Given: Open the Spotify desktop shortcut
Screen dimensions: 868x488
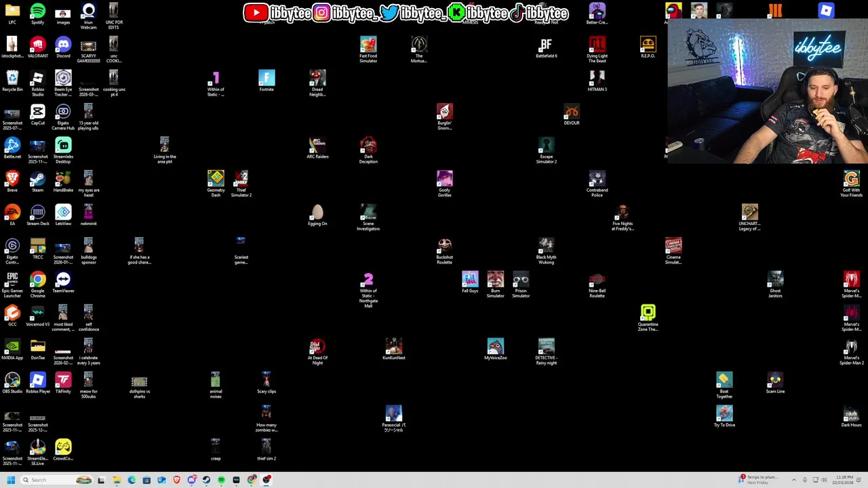Looking at the screenshot, I should click(37, 14).
